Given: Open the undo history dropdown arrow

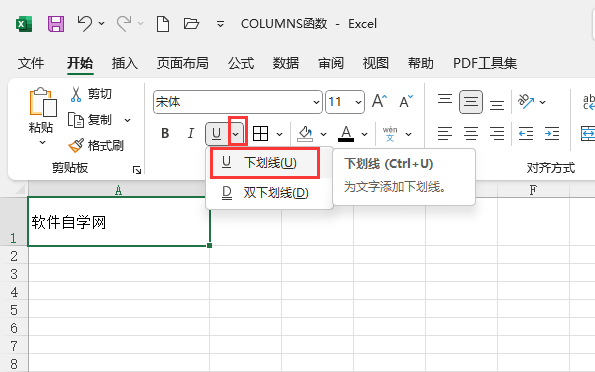Looking at the screenshot, I should 101,24.
